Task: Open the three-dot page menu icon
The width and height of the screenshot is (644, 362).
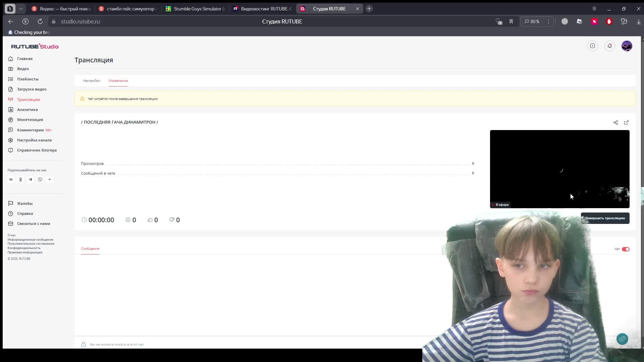Action: (x=548, y=21)
